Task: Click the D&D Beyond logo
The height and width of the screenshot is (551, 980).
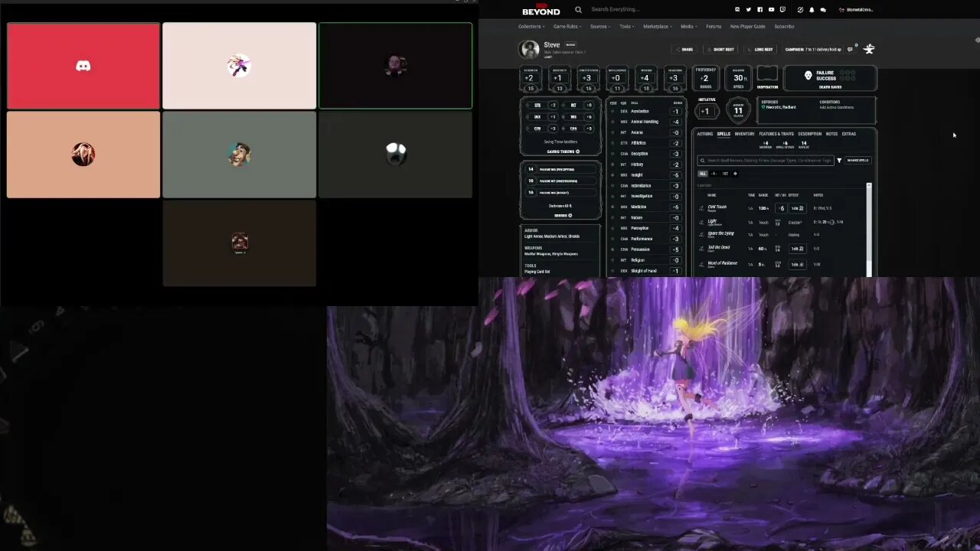Action: (541, 10)
